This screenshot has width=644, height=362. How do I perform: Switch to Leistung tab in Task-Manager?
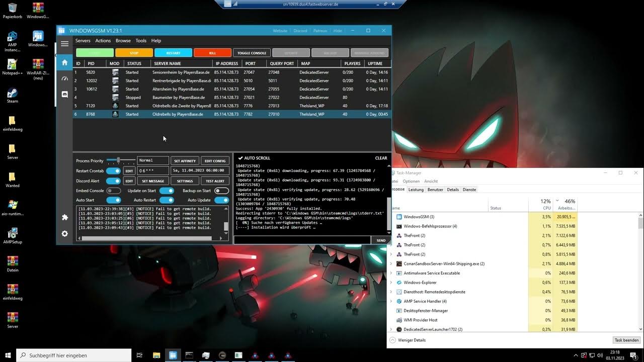point(416,190)
